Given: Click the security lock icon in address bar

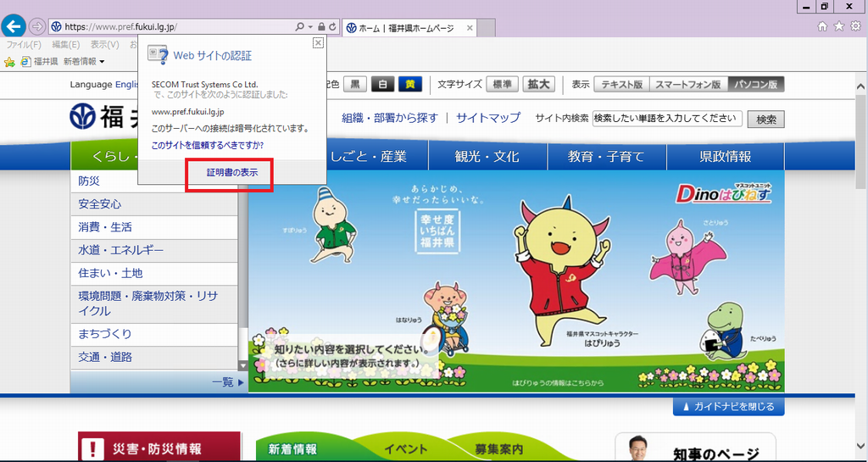Looking at the screenshot, I should 321,26.
